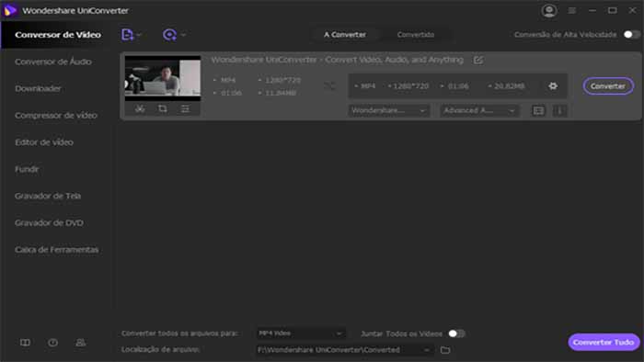Click the add files icon
Viewport: 644px width, 362px height.
coord(127,35)
